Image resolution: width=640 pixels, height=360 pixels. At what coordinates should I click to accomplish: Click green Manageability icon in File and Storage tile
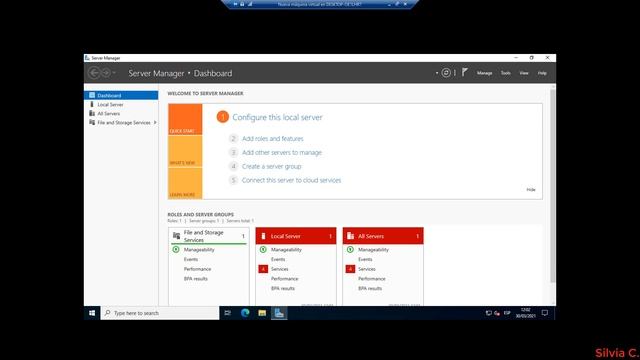coord(176,249)
